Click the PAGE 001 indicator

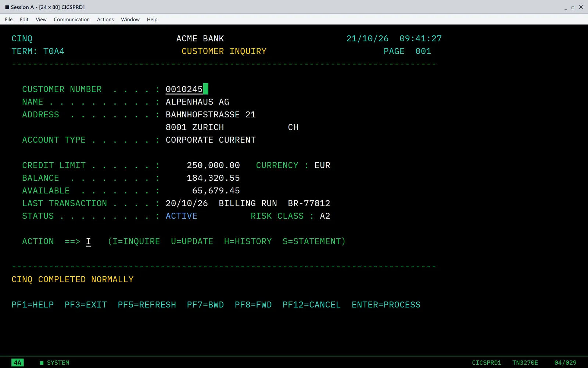[x=408, y=51]
